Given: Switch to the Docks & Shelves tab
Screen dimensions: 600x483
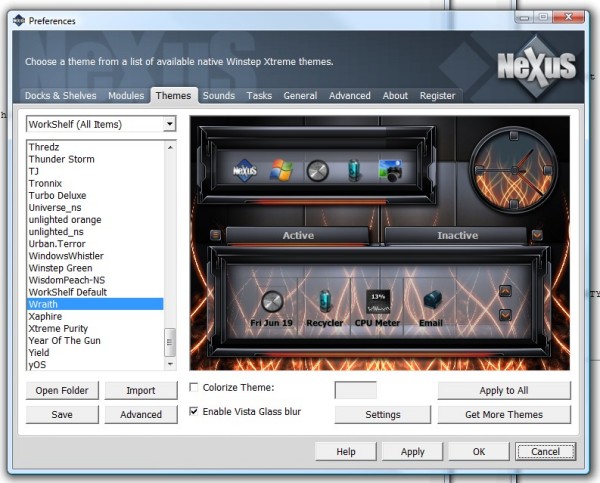Looking at the screenshot, I should click(60, 95).
